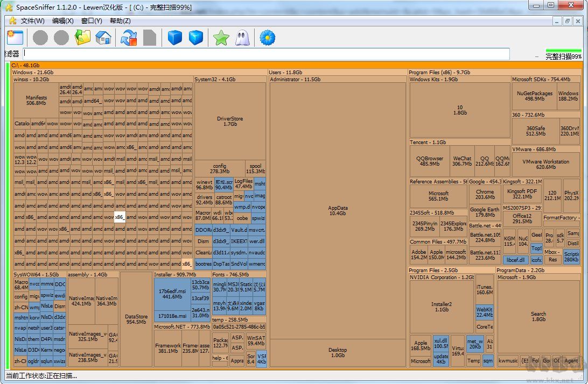
Task: Toggle the green star file-class style
Action: tap(221, 38)
